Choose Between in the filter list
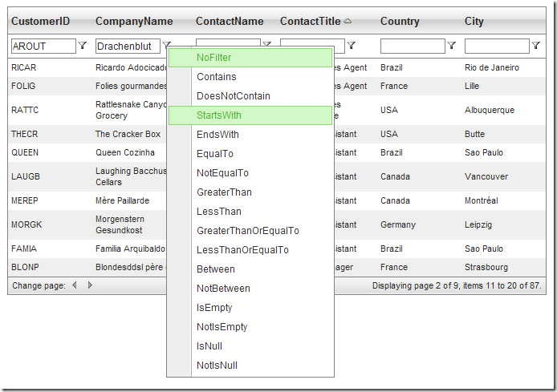Screen dimensions: 557x392 216,269
